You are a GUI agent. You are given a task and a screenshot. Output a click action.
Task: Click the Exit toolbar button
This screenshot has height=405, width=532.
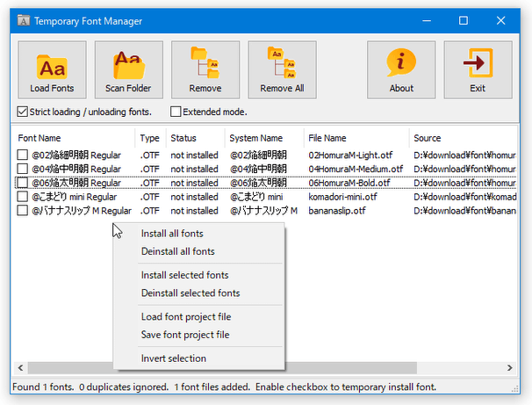tap(478, 70)
